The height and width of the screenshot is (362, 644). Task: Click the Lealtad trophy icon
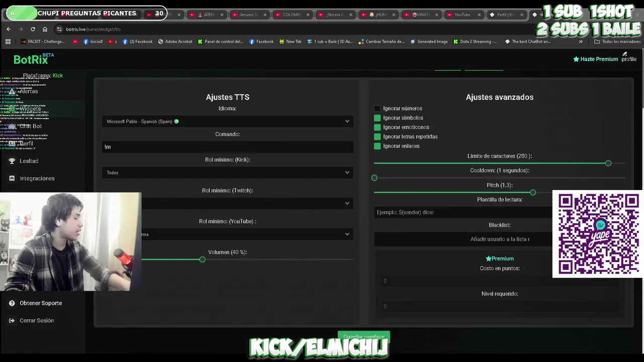click(12, 161)
